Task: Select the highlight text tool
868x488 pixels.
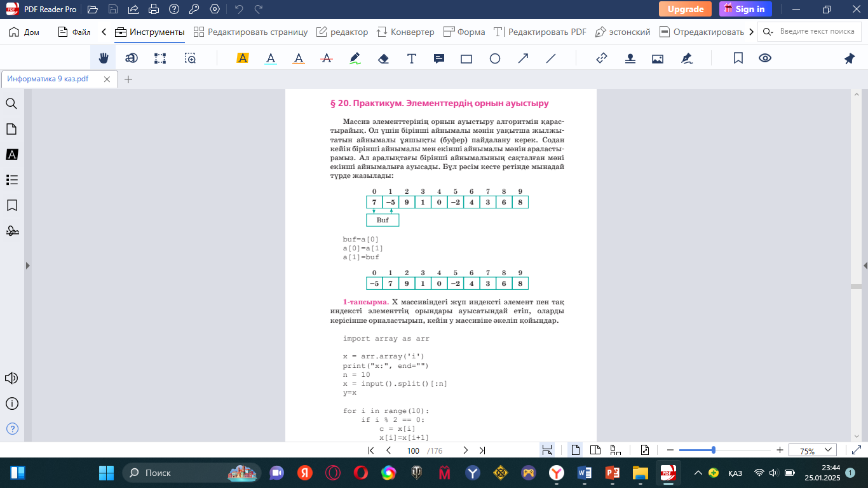Action: [242, 58]
